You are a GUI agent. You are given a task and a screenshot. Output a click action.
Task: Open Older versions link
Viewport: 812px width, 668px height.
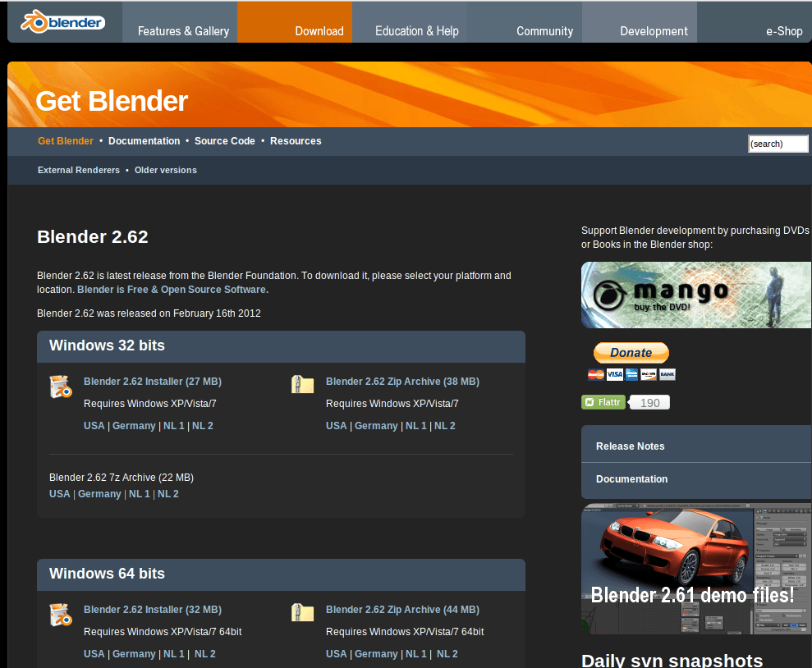166,170
